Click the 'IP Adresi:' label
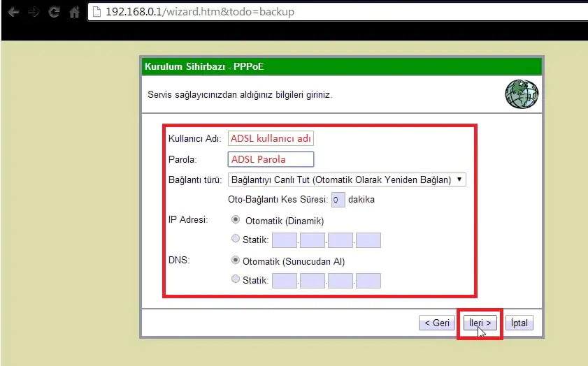The image size is (588, 366). pos(188,220)
